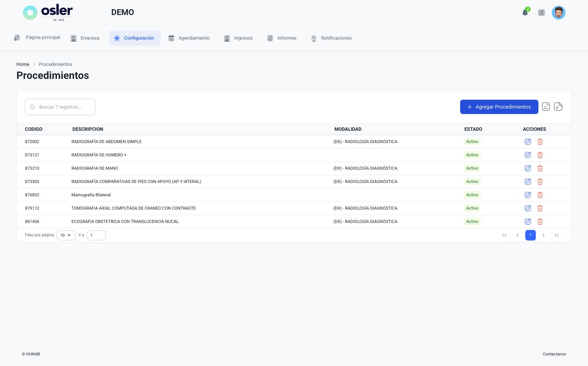
Task: Edit the RADIOGRAFIA DE MANO procedure
Action: (528, 168)
